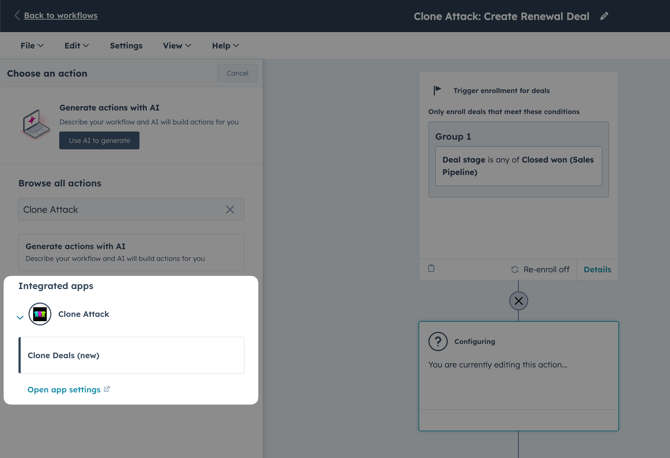Click the question mark Configuring icon
The width and height of the screenshot is (670, 458).
pos(438,341)
